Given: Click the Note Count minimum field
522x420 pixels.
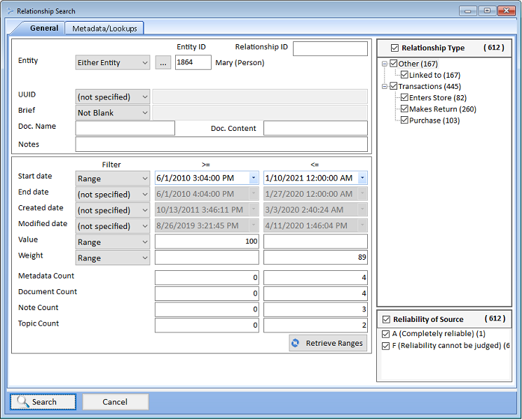Looking at the screenshot, I should (207, 309).
